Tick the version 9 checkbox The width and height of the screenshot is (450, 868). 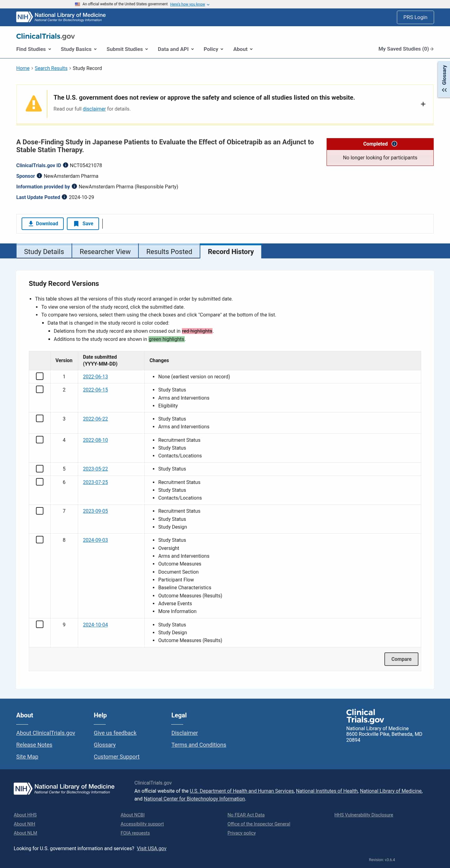(x=40, y=624)
